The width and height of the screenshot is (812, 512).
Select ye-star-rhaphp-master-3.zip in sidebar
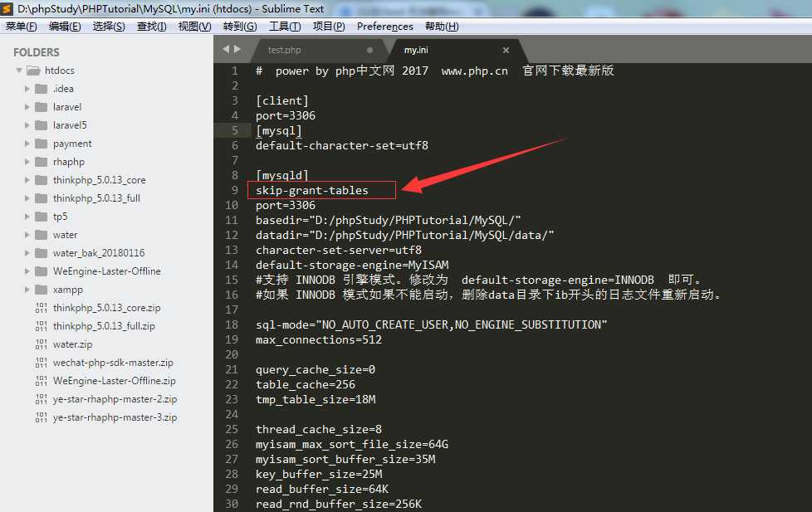115,417
